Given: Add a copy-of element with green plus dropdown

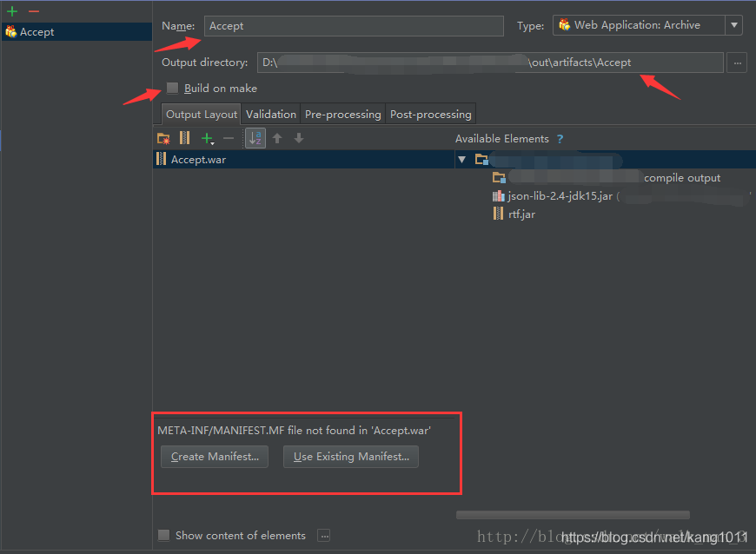Looking at the screenshot, I should tap(208, 139).
